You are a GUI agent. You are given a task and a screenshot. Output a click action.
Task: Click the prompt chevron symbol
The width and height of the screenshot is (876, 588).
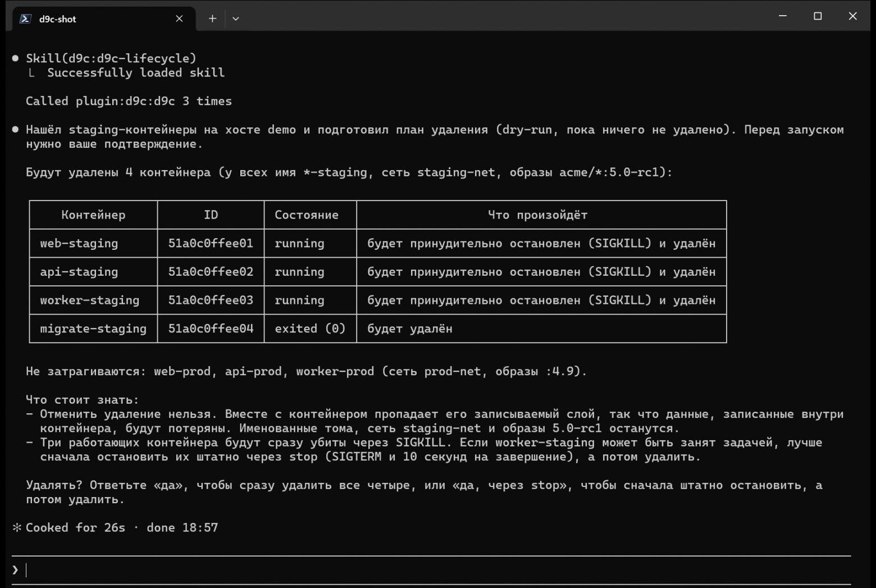tap(15, 570)
